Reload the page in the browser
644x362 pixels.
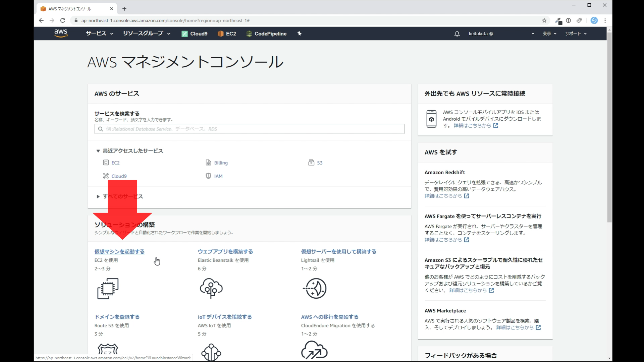62,20
